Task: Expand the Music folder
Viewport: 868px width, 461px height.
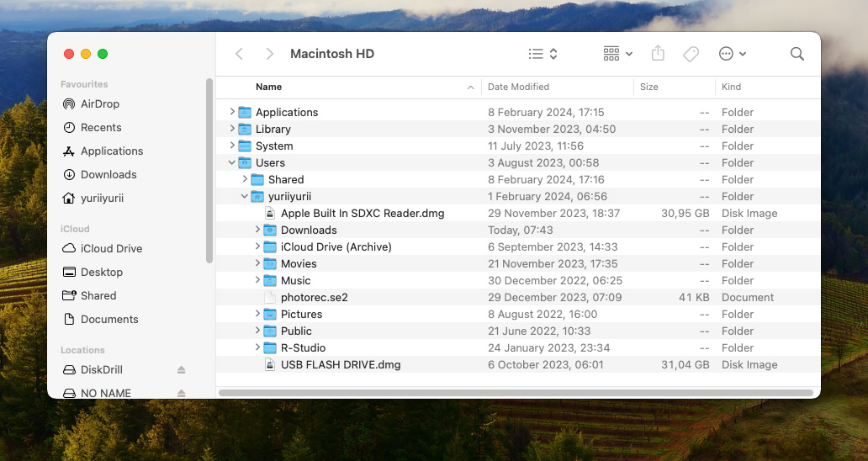Action: pos(257,280)
